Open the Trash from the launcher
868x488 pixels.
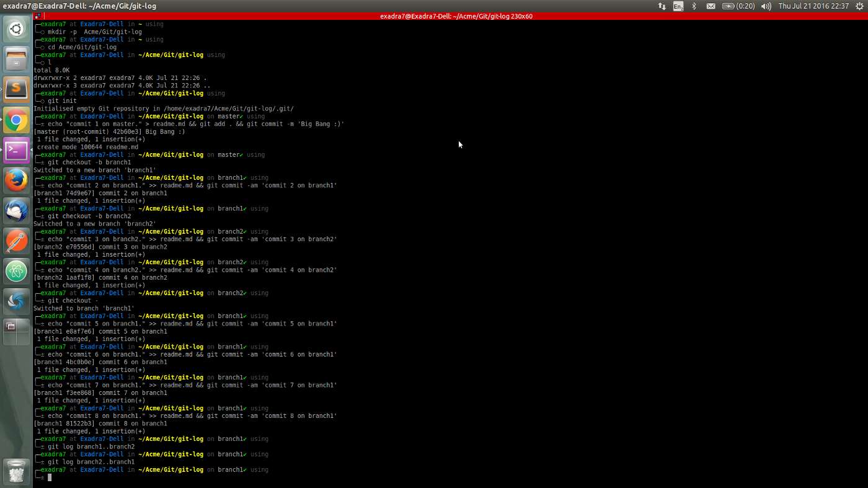(15, 471)
